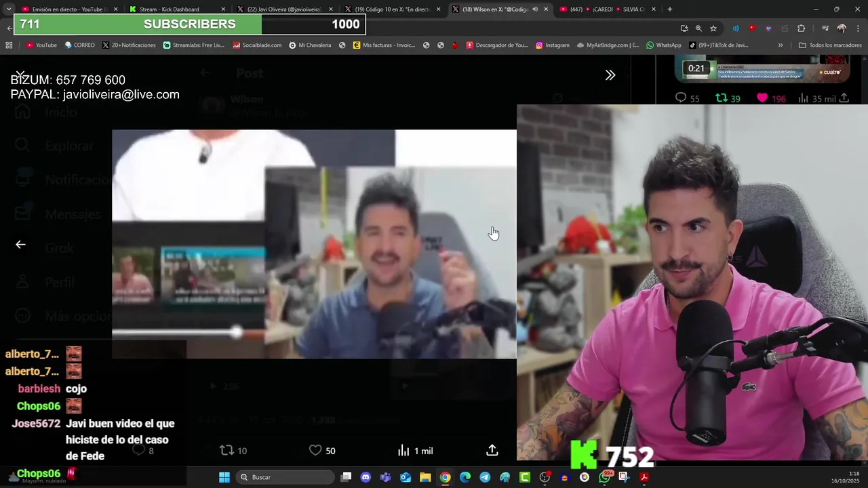Screen dimensions: 868x488
Task: Like the post with 50 likes
Action: (x=322, y=451)
